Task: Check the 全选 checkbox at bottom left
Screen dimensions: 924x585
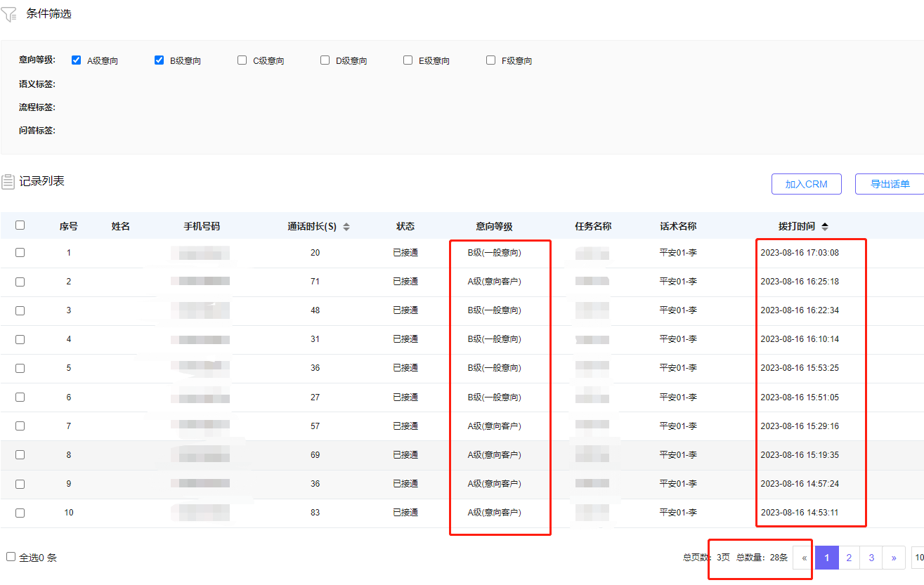Action: click(11, 557)
